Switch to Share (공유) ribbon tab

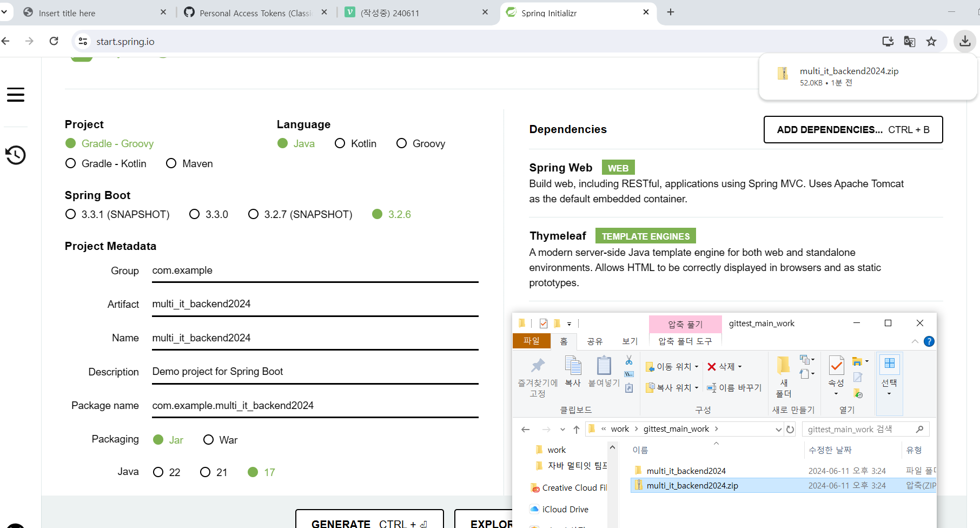click(595, 341)
